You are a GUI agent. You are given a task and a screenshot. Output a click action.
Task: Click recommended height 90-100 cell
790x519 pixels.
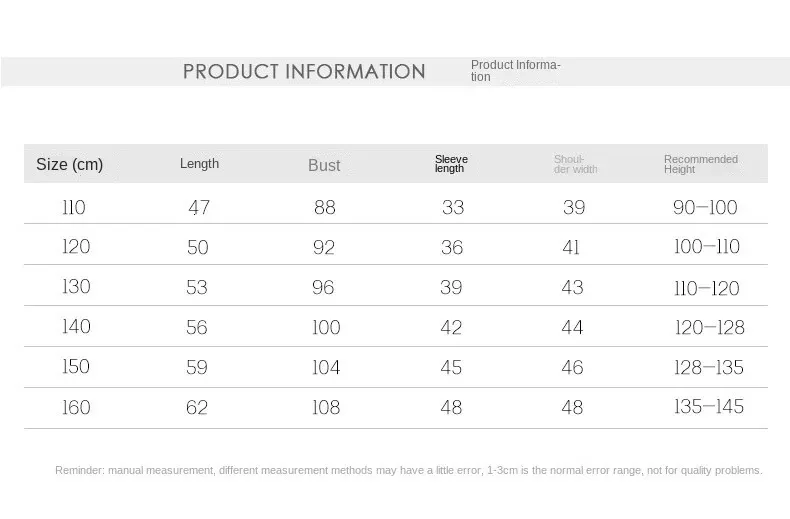click(705, 208)
